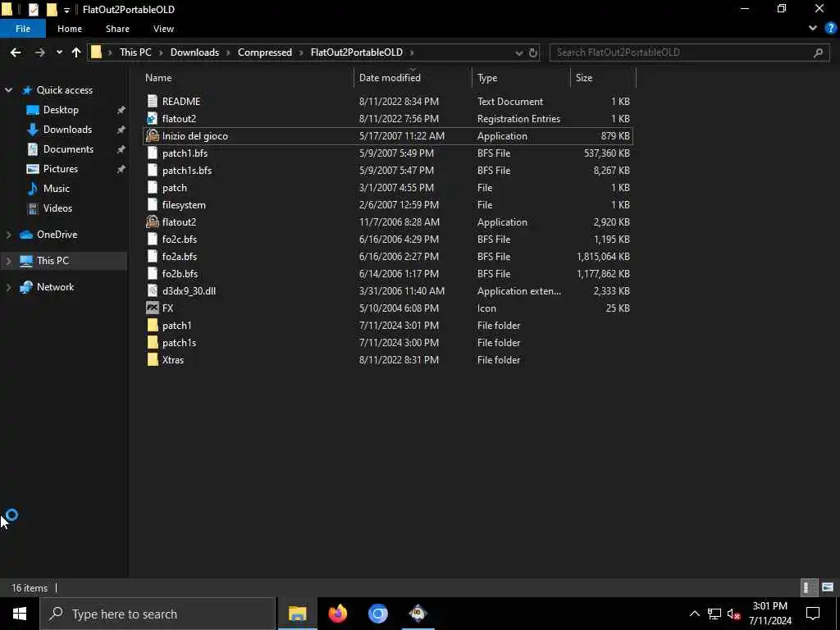
Task: Switch to Details view layout button
Action: pos(808,587)
